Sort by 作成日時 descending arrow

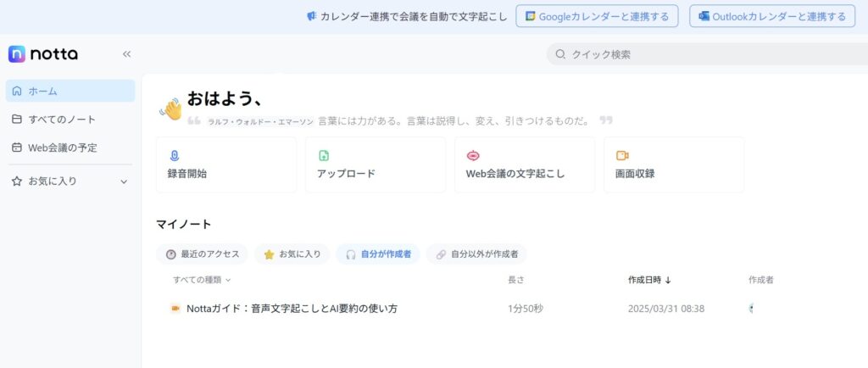(x=668, y=280)
